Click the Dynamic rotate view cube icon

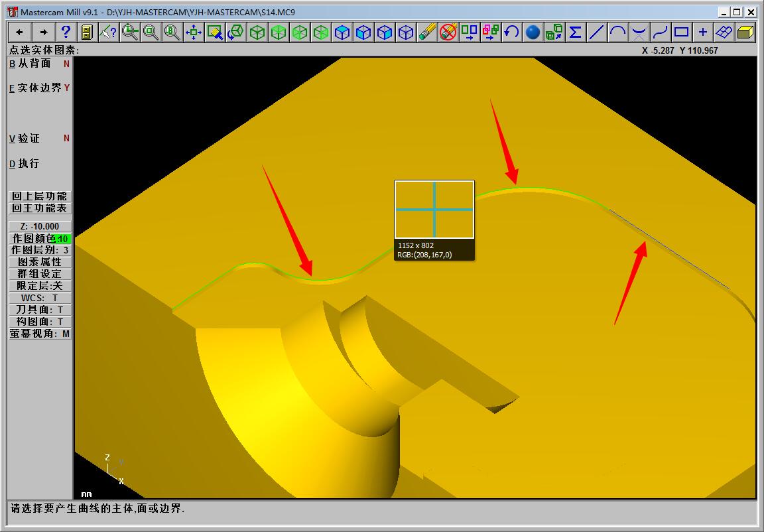(236, 32)
